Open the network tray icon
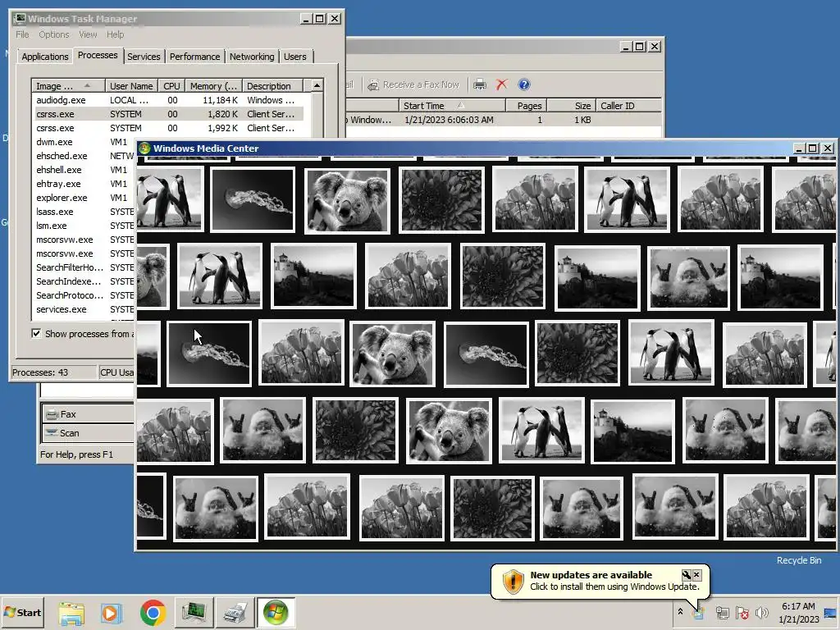840x630 pixels. coord(722,612)
